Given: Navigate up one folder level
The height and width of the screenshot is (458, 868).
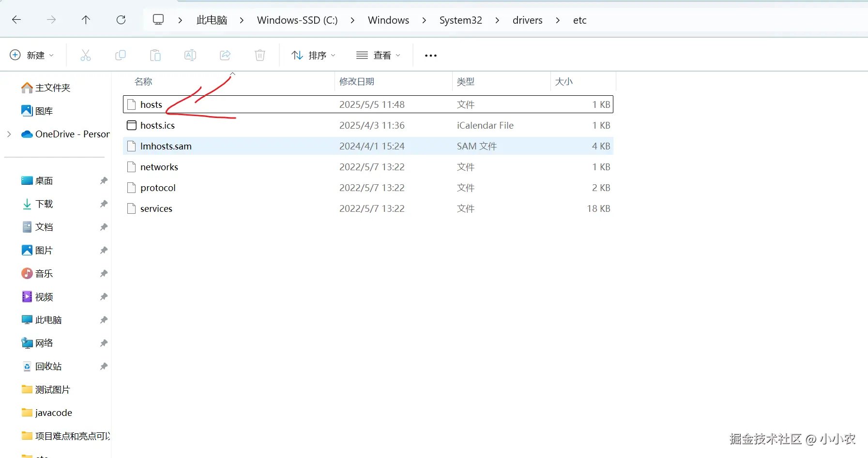Looking at the screenshot, I should tap(86, 20).
